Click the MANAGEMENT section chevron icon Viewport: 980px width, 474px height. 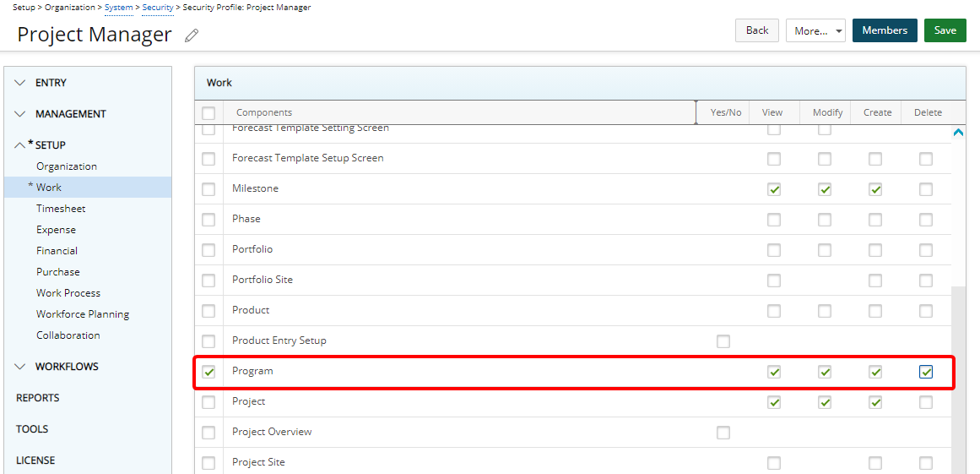coord(20,114)
